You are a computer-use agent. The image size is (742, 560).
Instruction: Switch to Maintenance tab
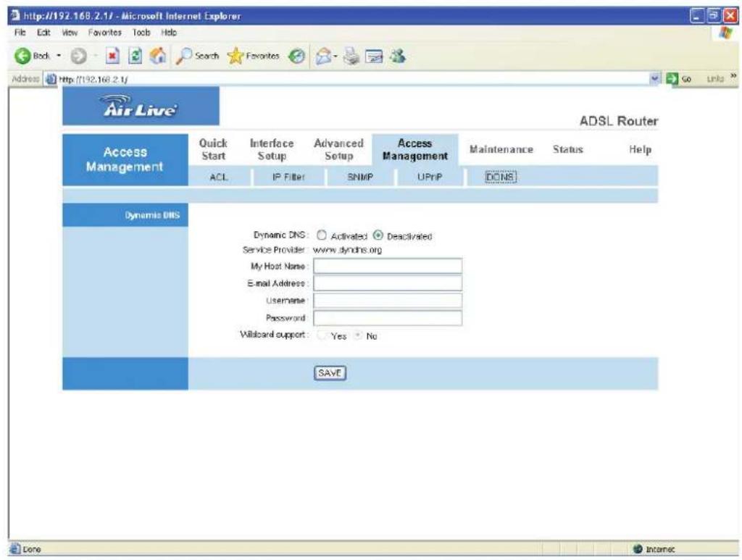click(x=501, y=149)
